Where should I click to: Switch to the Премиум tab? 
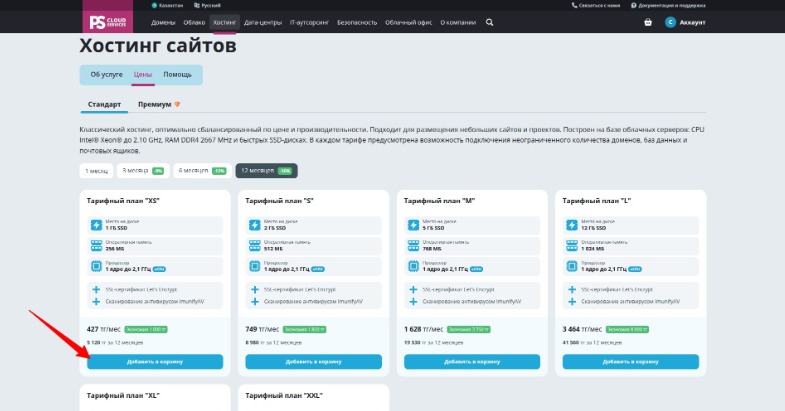click(159, 104)
